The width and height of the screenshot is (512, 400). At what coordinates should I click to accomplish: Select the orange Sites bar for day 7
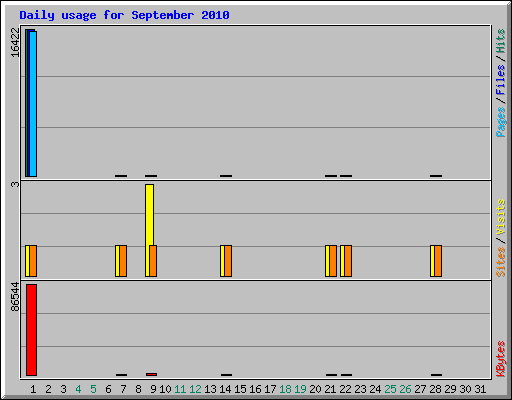(x=123, y=261)
